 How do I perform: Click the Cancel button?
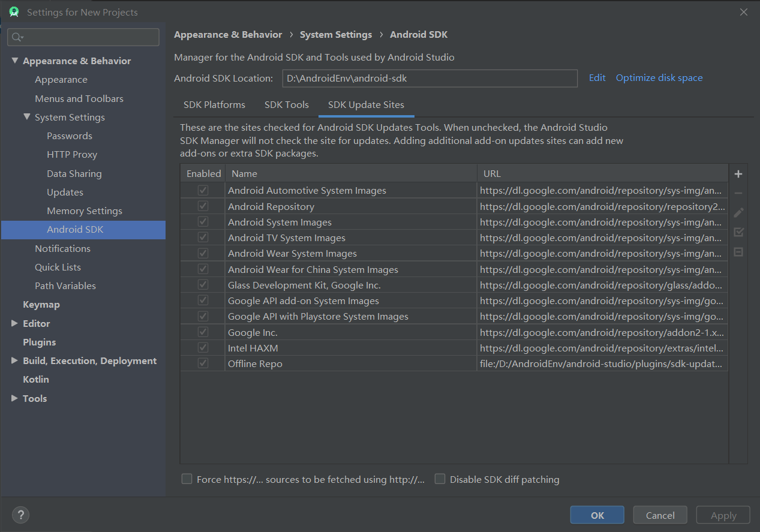coord(660,515)
